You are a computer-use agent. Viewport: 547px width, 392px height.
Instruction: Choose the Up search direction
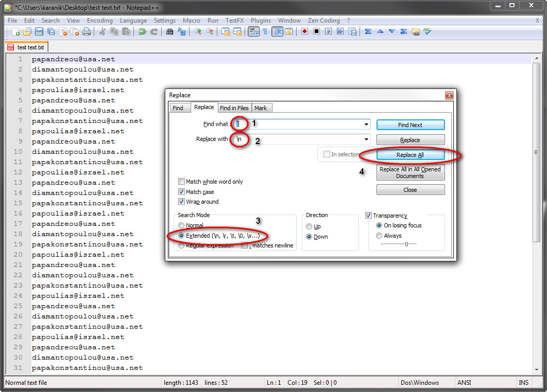coord(309,226)
